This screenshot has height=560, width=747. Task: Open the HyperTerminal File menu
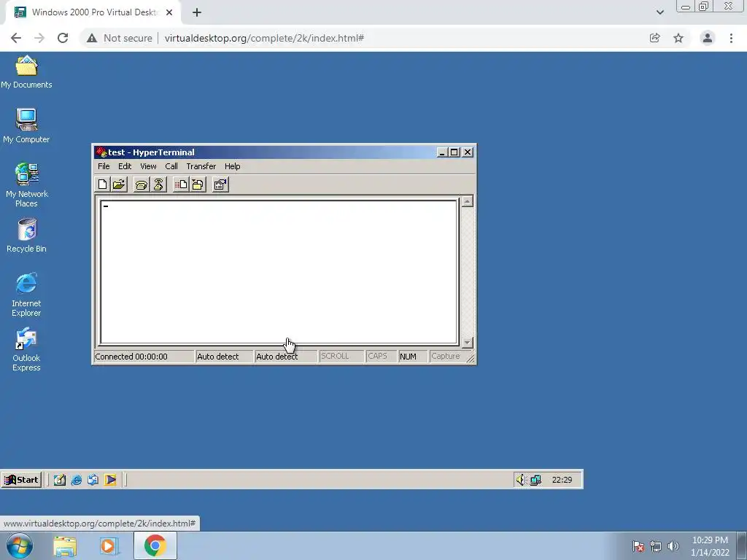pyautogui.click(x=104, y=166)
